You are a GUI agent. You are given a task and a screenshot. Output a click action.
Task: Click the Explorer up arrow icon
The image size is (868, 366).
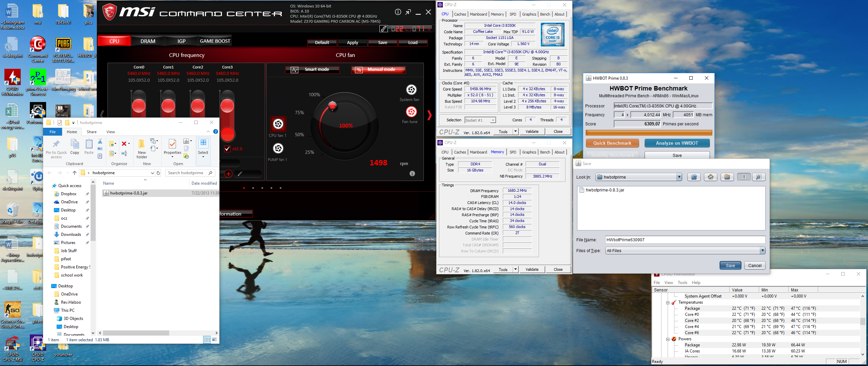tap(75, 173)
